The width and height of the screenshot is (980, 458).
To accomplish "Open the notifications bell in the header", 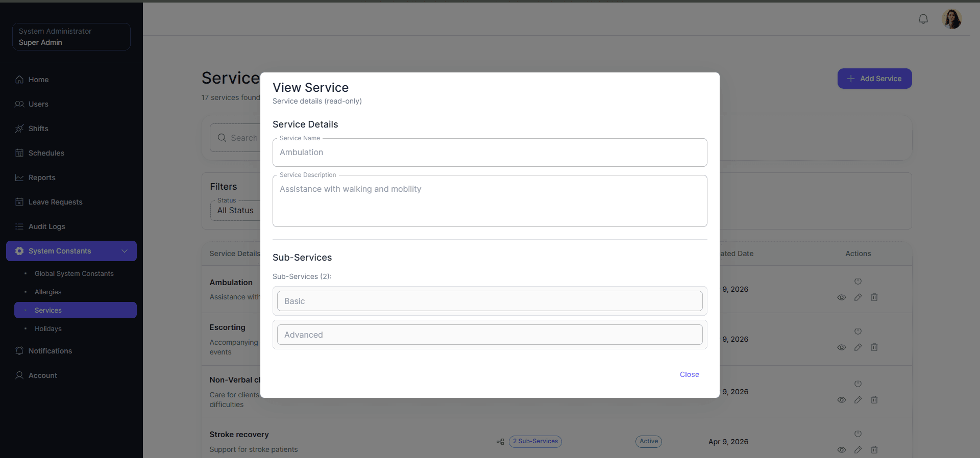I will pos(923,19).
